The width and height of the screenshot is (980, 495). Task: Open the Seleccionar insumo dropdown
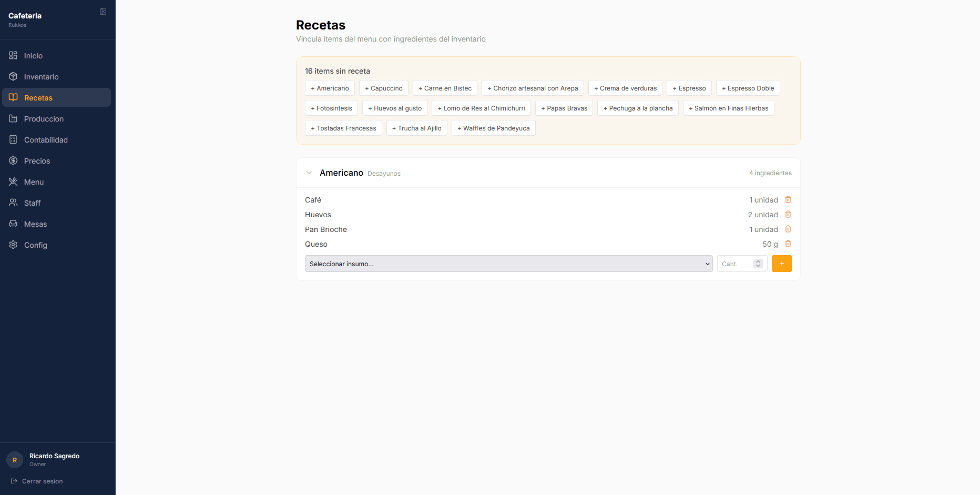coord(508,264)
